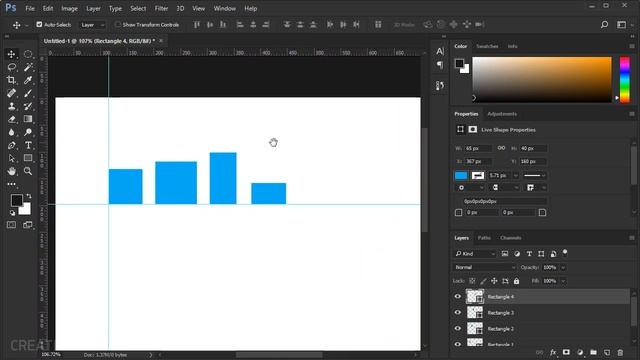Select the Blur tool

tap(11, 132)
